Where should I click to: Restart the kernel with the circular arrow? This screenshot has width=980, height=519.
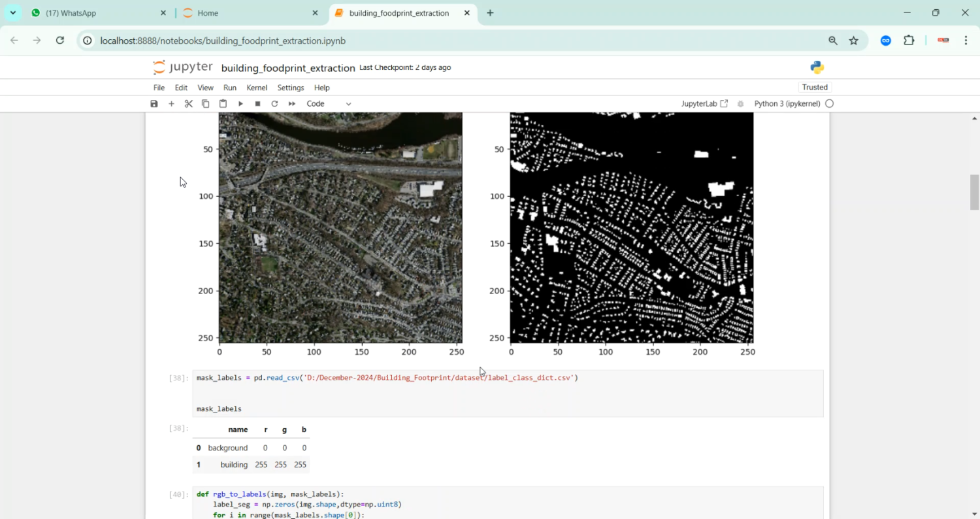pos(274,104)
